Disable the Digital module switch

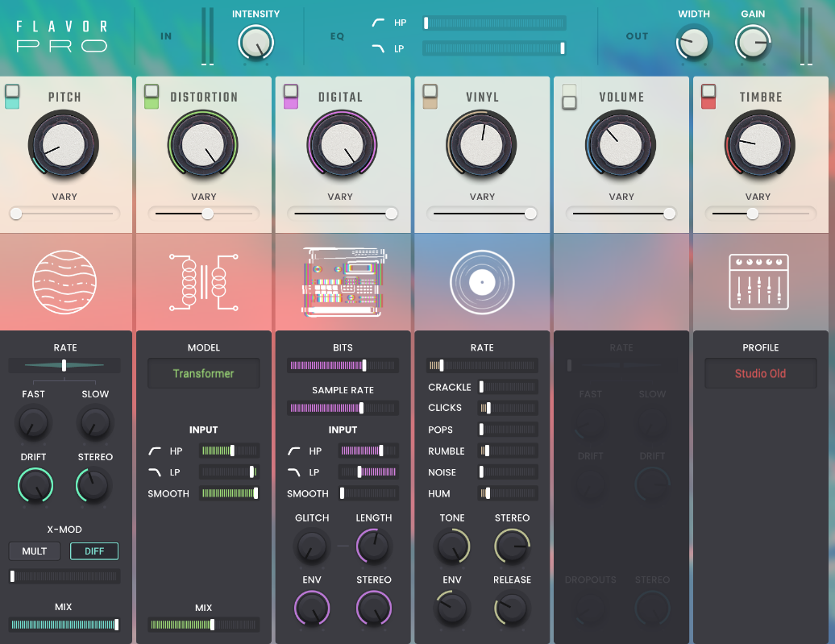click(291, 97)
